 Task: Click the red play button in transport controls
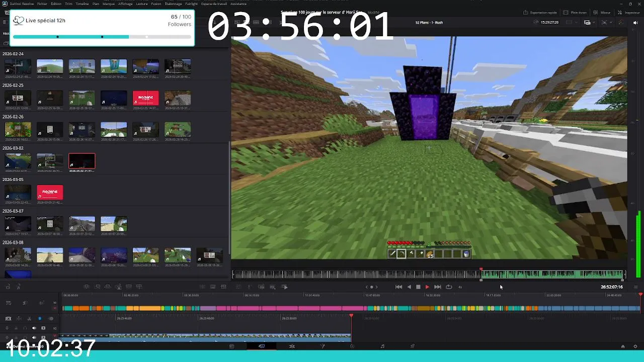[427, 287]
